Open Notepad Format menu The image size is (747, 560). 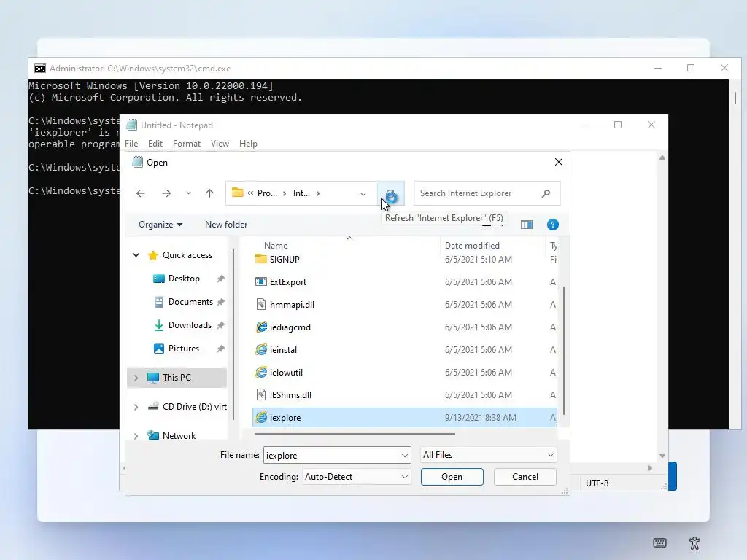tap(186, 144)
